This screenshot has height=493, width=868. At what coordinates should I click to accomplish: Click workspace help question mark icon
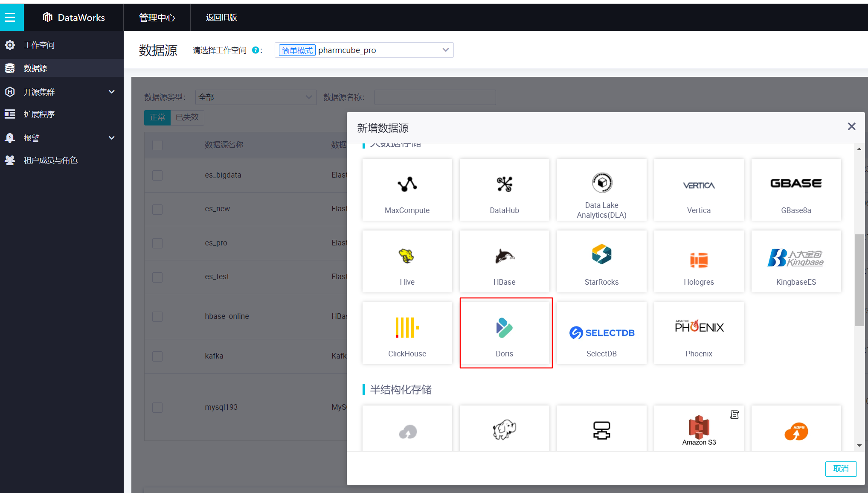pyautogui.click(x=255, y=50)
